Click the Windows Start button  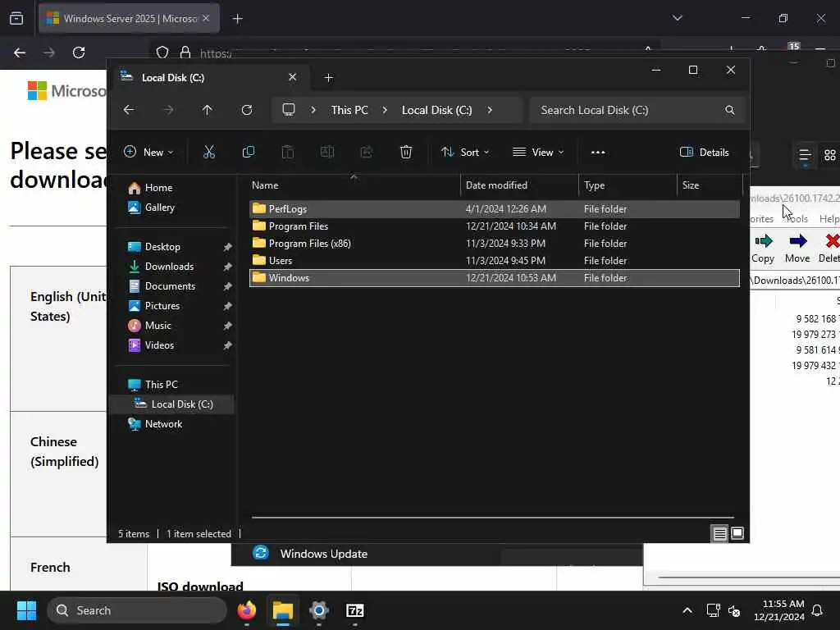[26, 610]
